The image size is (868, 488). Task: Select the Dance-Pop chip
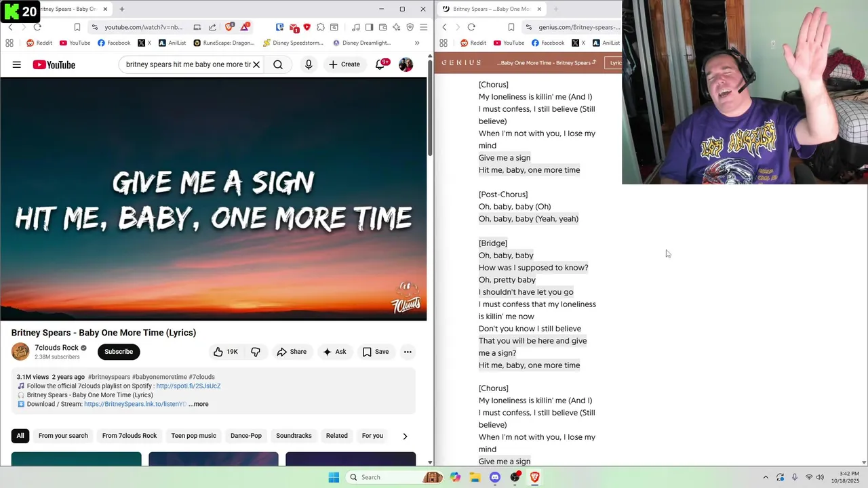(246, 436)
